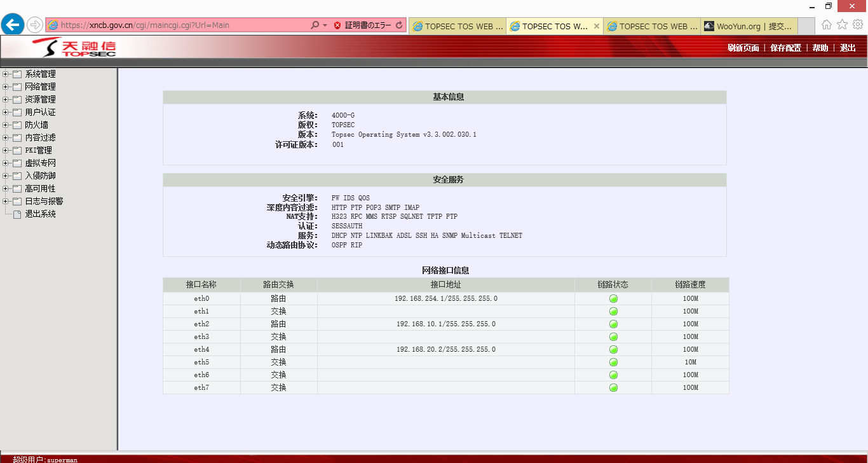Click the browser back arrow button

13,25
